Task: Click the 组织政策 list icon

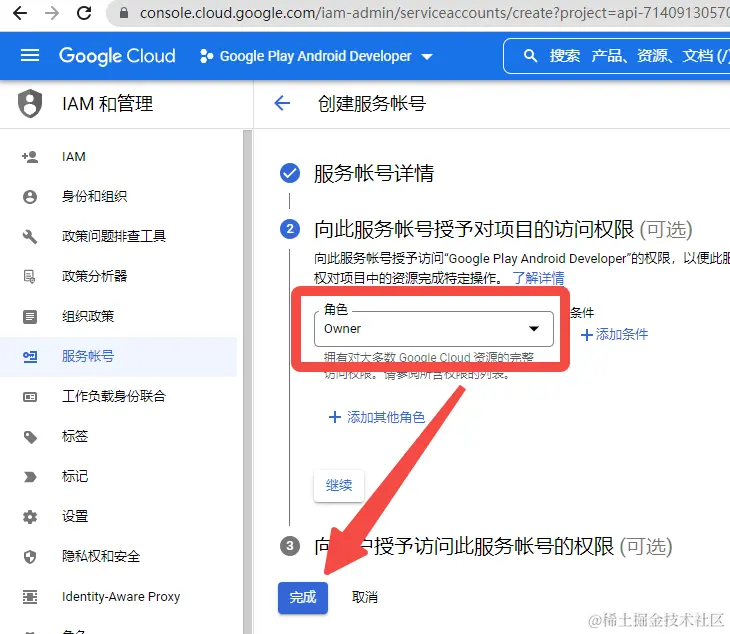Action: [x=30, y=317]
